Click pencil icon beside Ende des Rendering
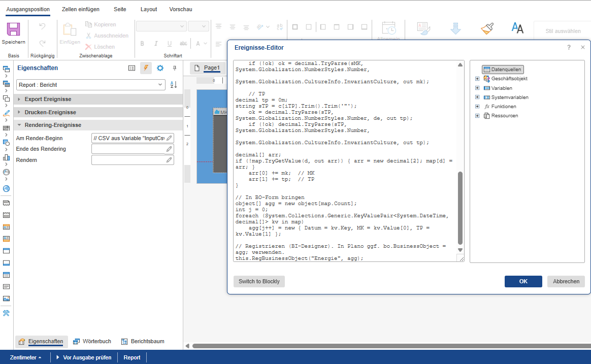This screenshot has width=591, height=364. [x=169, y=149]
